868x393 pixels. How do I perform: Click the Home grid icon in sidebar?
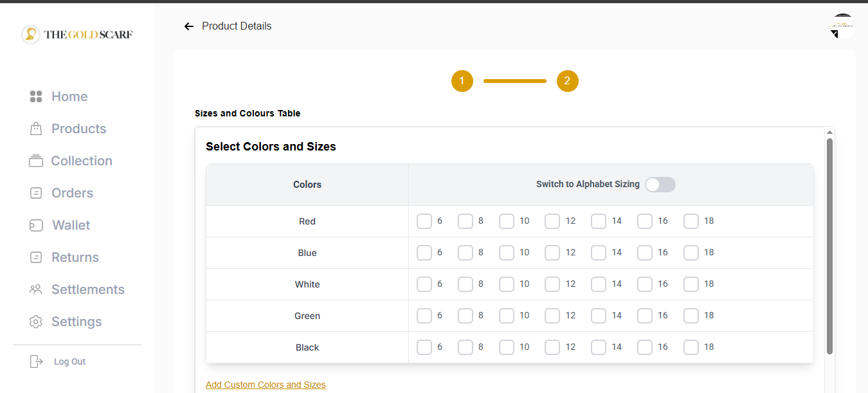(36, 96)
